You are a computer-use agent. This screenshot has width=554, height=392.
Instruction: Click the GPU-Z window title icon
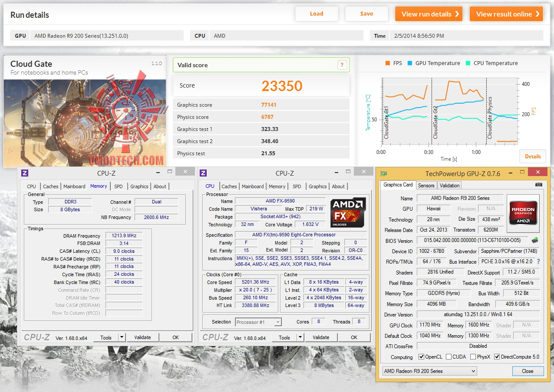[x=383, y=173]
